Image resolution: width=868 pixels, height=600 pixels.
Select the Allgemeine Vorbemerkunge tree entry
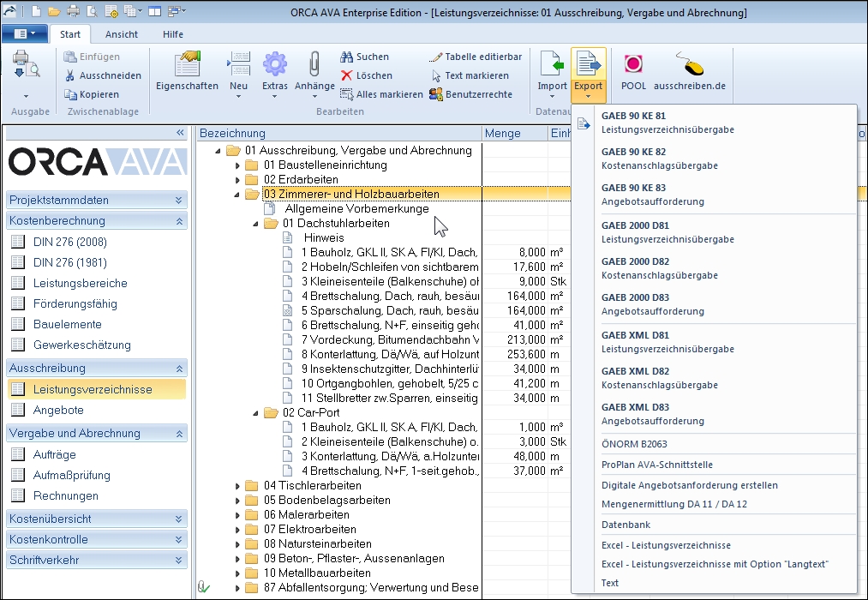click(x=356, y=208)
